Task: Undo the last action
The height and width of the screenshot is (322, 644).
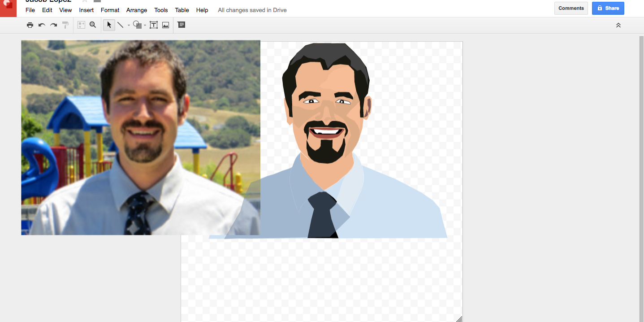Action: (42, 25)
